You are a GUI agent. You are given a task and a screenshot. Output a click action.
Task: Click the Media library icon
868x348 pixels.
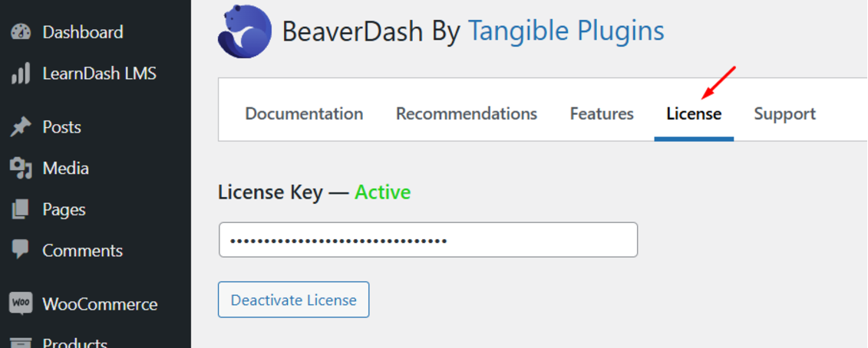21,169
